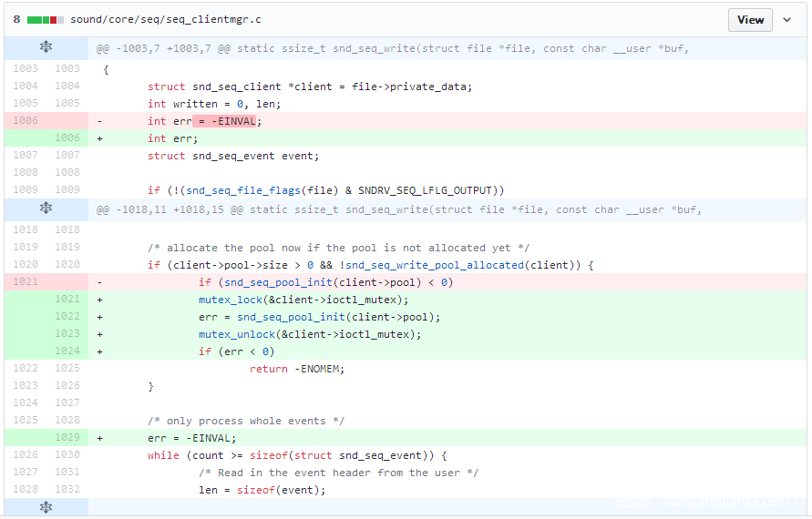Viewport: 812px width, 519px height.
Task: Click the mutex_unlock added code line
Action: point(310,334)
